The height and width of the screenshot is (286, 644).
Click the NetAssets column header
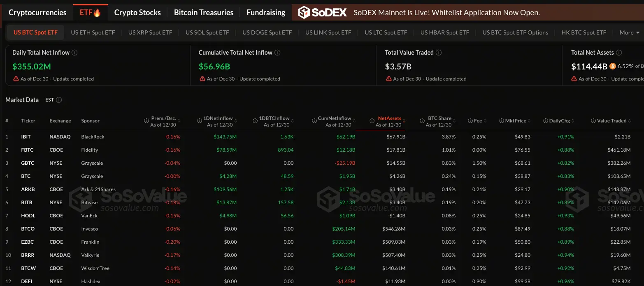pyautogui.click(x=389, y=118)
